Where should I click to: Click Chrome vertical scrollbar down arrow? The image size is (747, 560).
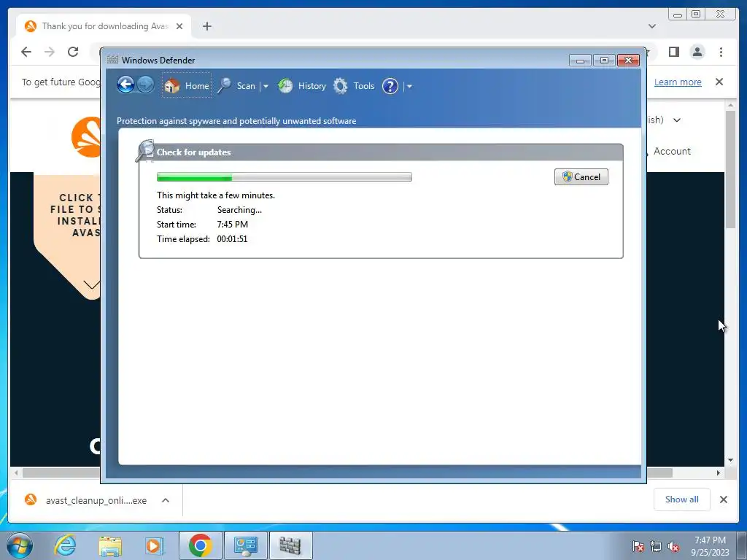(731, 460)
